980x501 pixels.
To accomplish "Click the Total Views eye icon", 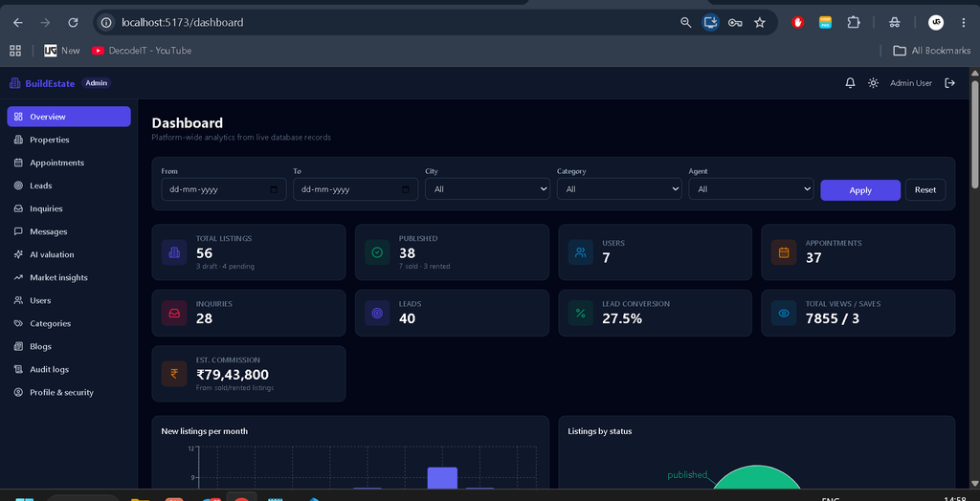I will 784,313.
